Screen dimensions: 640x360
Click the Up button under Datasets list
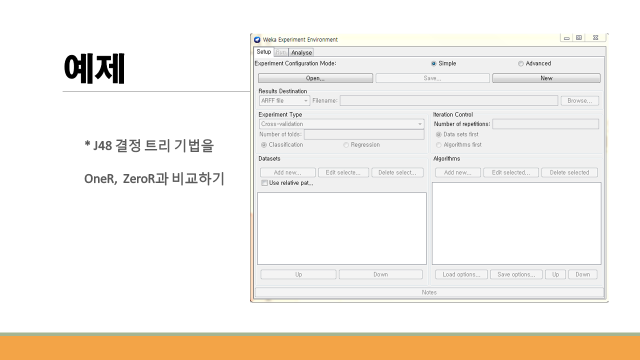point(298,275)
